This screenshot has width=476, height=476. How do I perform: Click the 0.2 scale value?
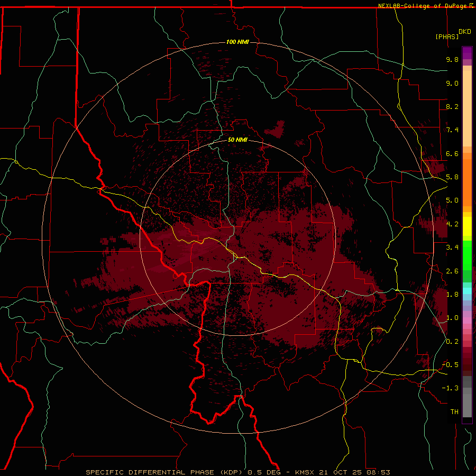(452, 342)
